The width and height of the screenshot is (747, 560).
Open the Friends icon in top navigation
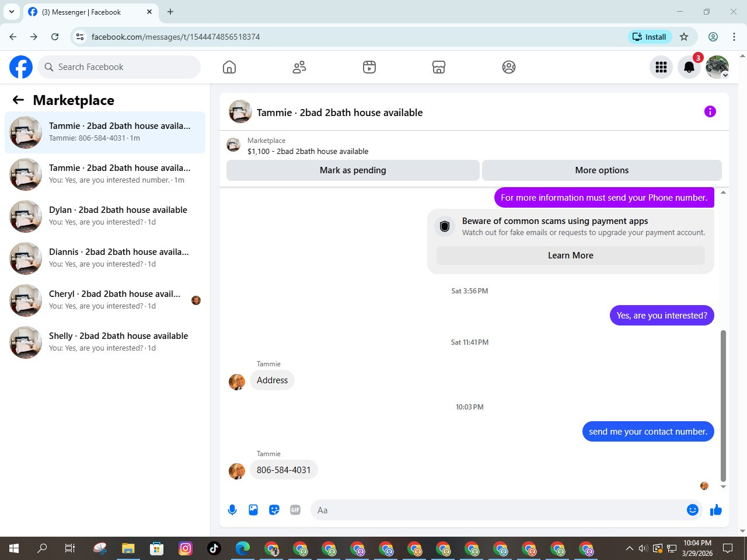click(299, 67)
